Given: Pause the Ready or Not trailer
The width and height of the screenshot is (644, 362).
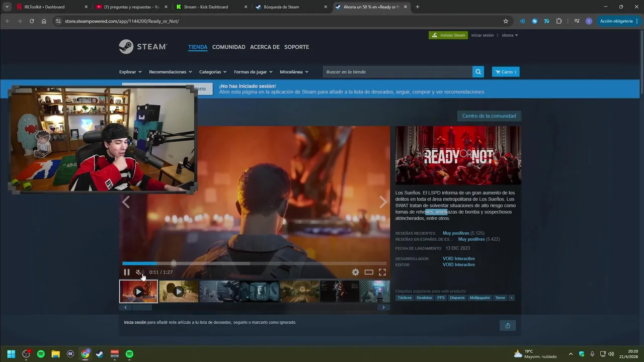Looking at the screenshot, I should (127, 272).
